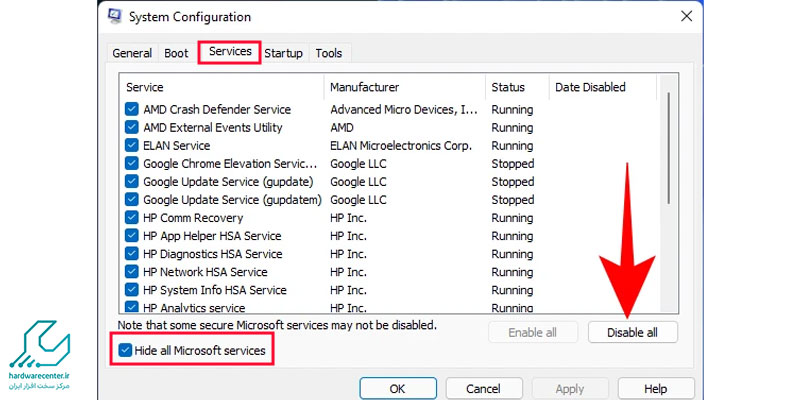Click Running status of HP Comm Recovery

pyautogui.click(x=512, y=218)
